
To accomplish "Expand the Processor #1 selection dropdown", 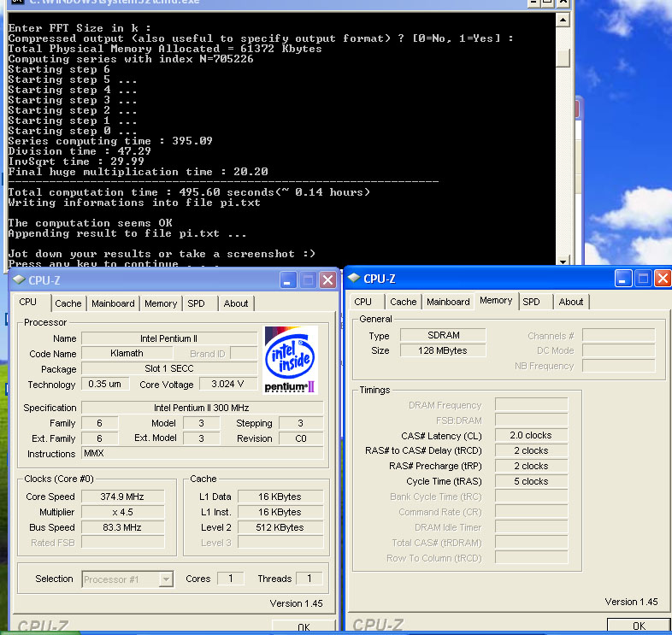I will pyautogui.click(x=165, y=579).
